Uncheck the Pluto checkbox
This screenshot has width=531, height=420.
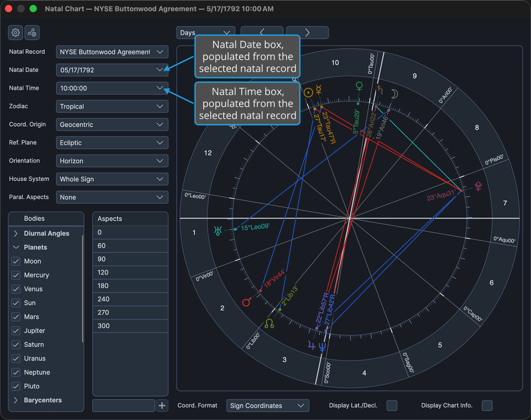click(x=16, y=386)
